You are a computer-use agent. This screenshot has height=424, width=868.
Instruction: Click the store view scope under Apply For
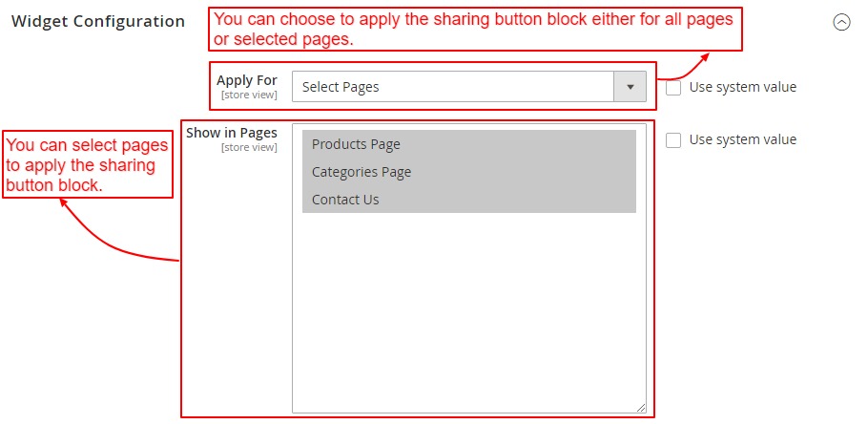click(249, 95)
